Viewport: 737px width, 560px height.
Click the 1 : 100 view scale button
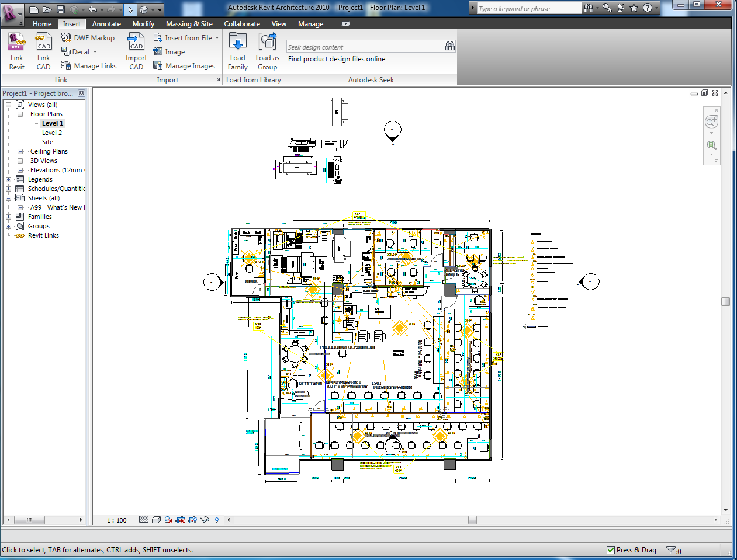tap(117, 520)
